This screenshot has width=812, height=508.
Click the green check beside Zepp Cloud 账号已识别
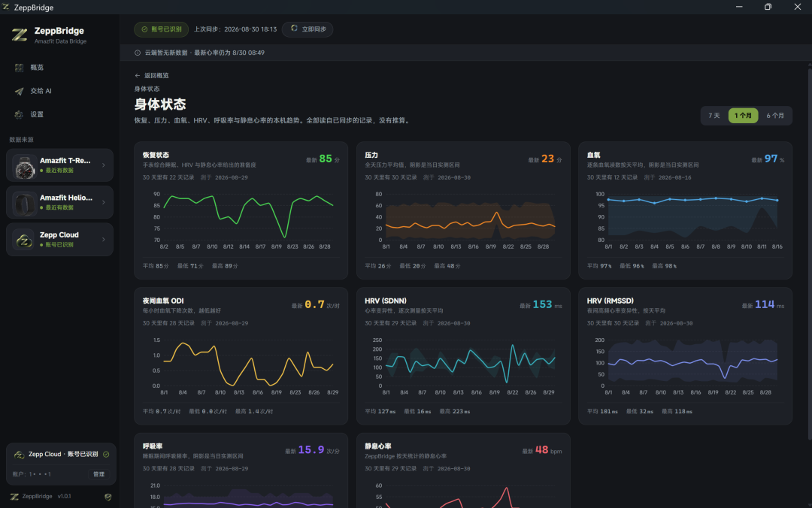pos(106,454)
